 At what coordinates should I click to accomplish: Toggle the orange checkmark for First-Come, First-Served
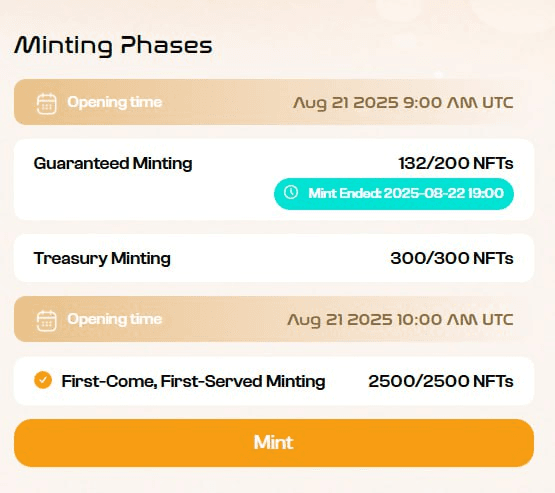43,380
